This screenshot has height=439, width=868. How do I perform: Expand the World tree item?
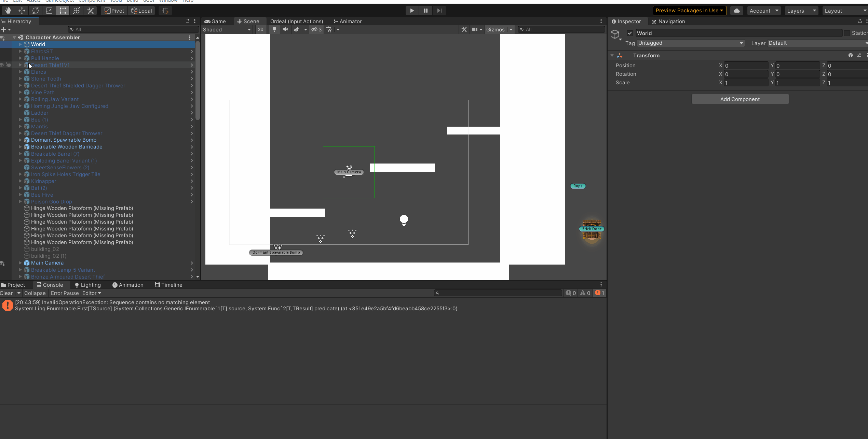[20, 44]
